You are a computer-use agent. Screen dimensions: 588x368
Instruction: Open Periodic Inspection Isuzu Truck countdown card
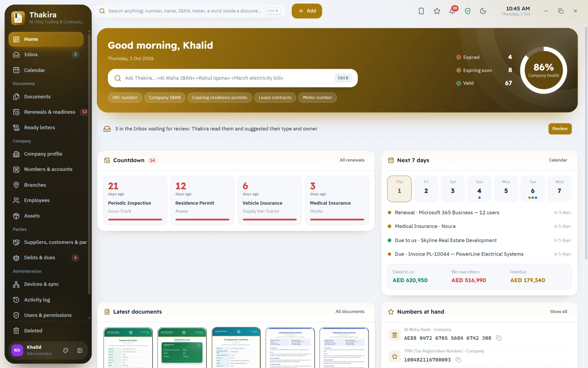[135, 200]
